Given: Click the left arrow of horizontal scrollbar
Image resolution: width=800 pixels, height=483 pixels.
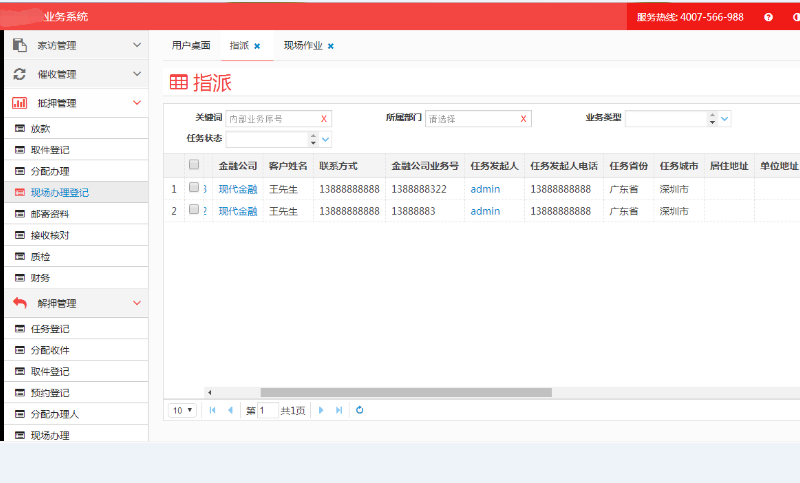Looking at the screenshot, I should 209,392.
